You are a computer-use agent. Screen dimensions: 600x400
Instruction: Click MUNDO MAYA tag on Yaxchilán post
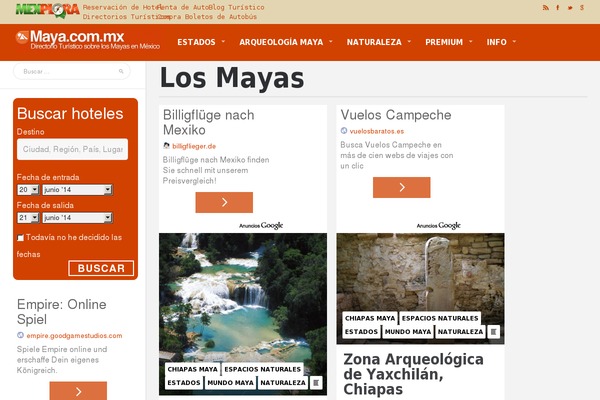point(408,331)
